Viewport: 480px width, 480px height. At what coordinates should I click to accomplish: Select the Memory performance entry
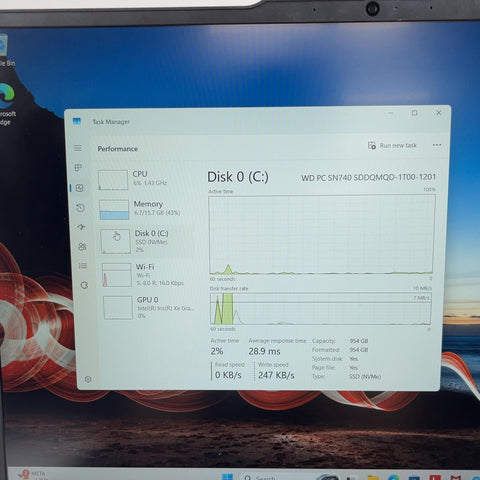coord(147,209)
